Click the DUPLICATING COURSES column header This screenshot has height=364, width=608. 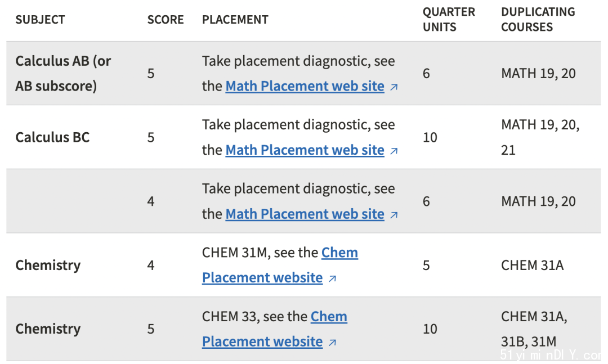[x=538, y=19]
